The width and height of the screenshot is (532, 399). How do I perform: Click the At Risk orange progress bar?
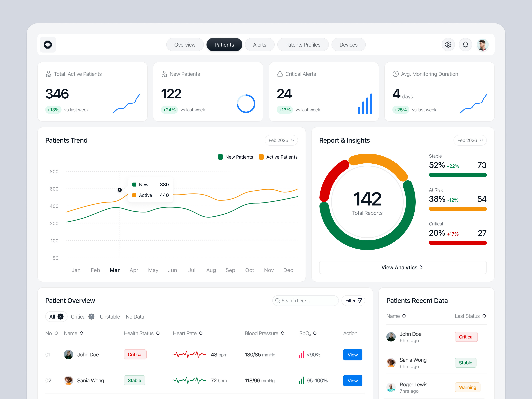pos(458,209)
